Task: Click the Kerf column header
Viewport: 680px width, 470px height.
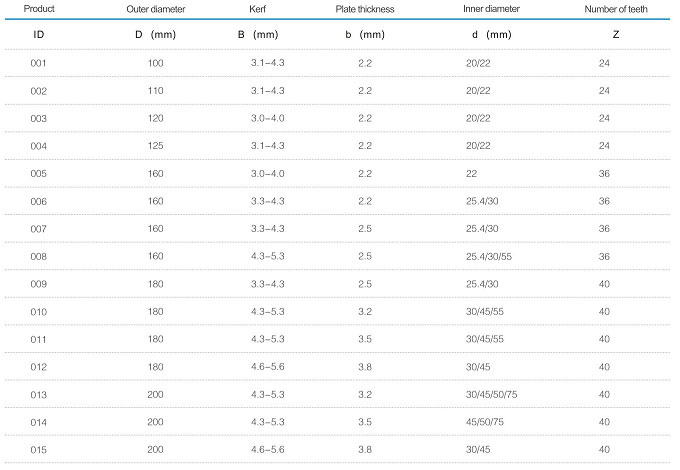Action: click(257, 9)
